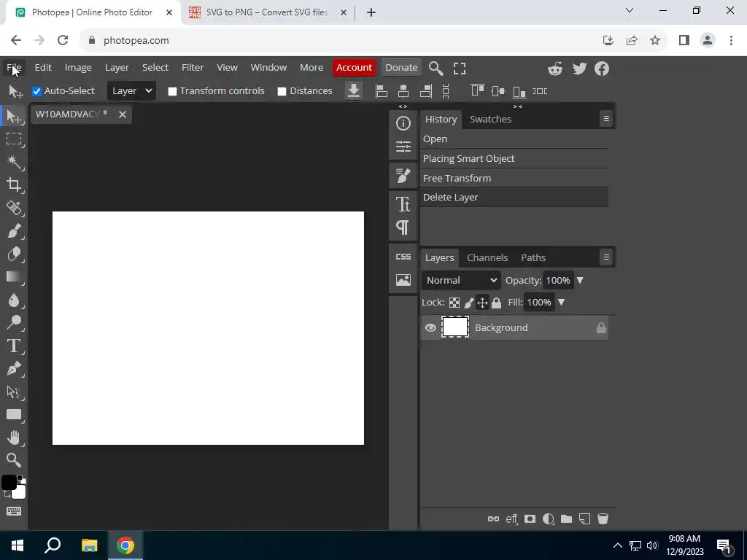Click the Donate button
This screenshot has width=747, height=560.
click(401, 67)
